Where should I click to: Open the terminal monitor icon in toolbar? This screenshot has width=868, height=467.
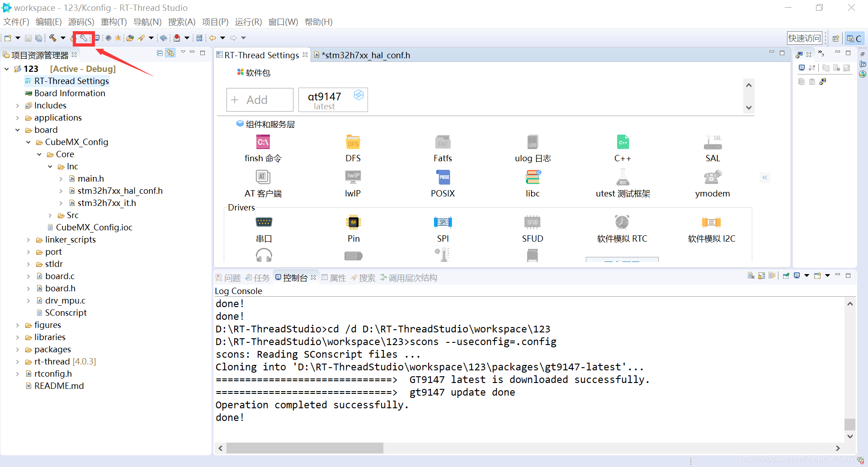(97, 38)
